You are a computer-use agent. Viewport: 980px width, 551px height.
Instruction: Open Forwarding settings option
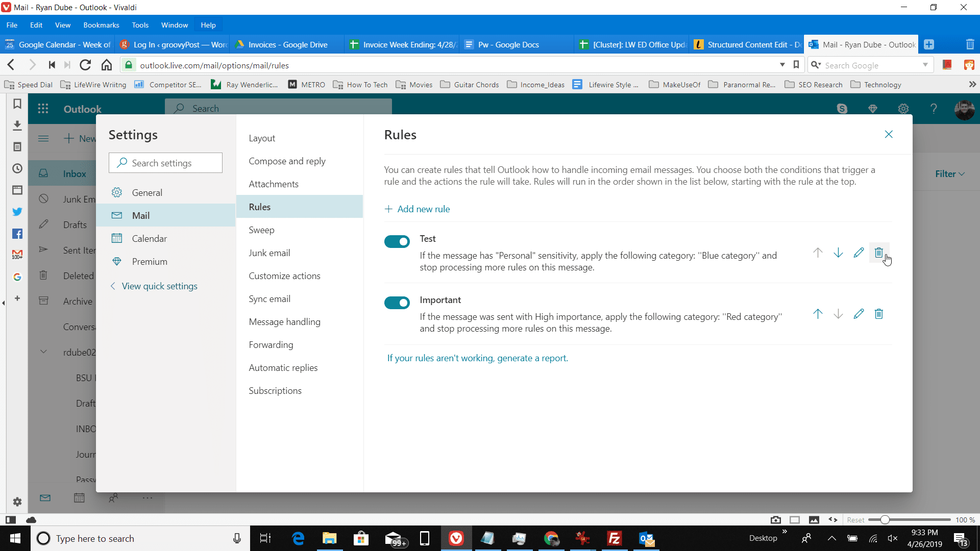tap(271, 344)
